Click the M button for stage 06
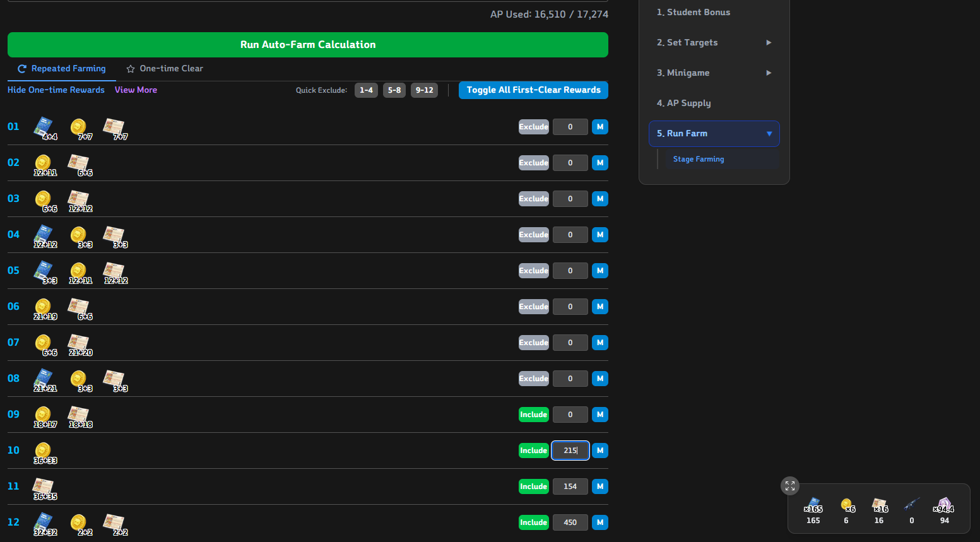The width and height of the screenshot is (980, 542). (600, 307)
